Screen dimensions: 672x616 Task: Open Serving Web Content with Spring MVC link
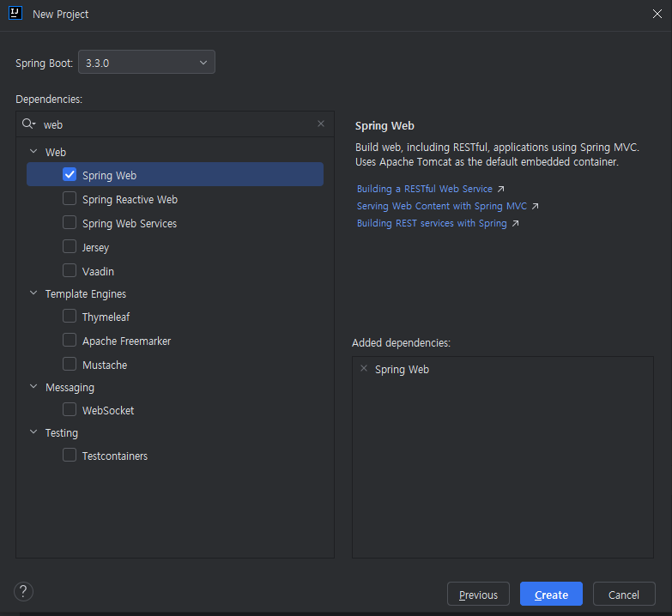(441, 206)
